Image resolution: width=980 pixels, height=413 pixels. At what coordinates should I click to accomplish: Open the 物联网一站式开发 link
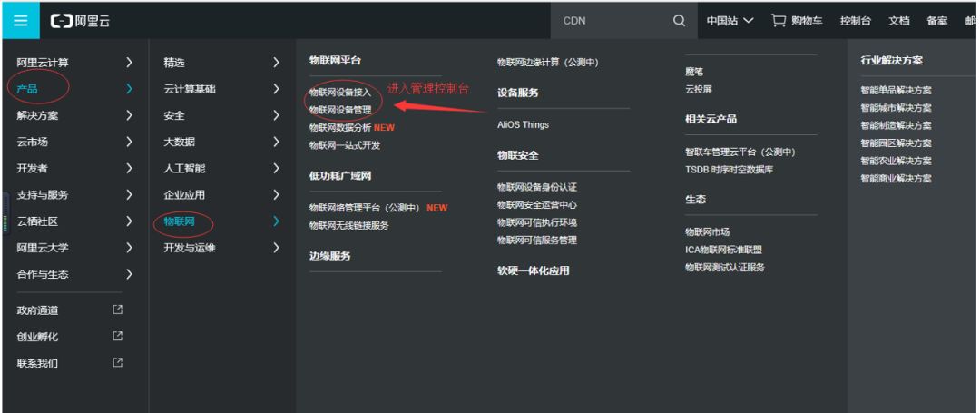(345, 145)
